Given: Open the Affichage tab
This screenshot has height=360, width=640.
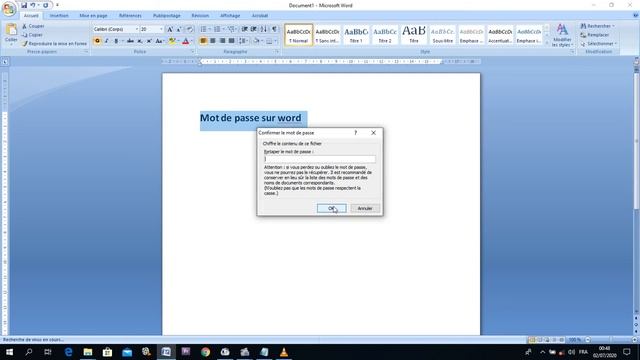Looking at the screenshot, I should pos(230,16).
